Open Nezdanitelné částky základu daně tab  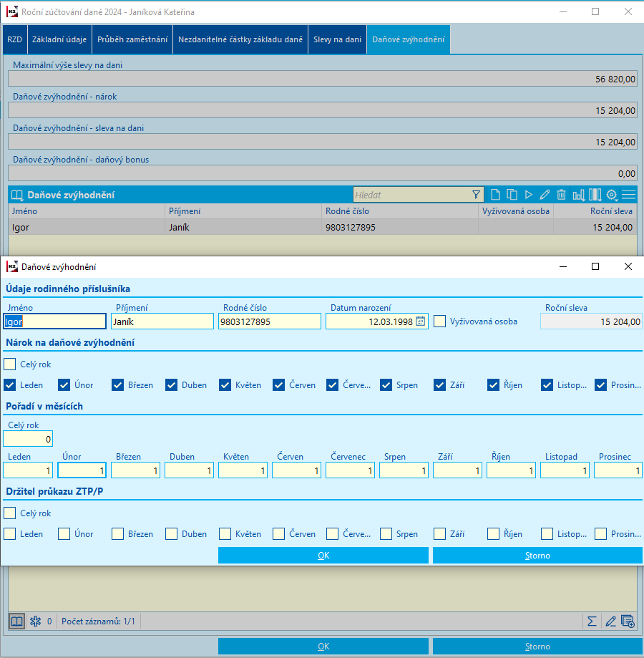point(240,39)
